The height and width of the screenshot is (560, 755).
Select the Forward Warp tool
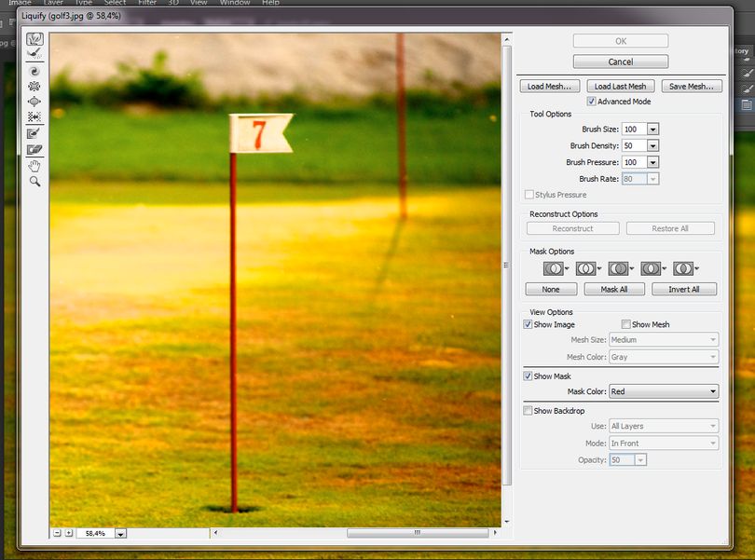(x=34, y=39)
